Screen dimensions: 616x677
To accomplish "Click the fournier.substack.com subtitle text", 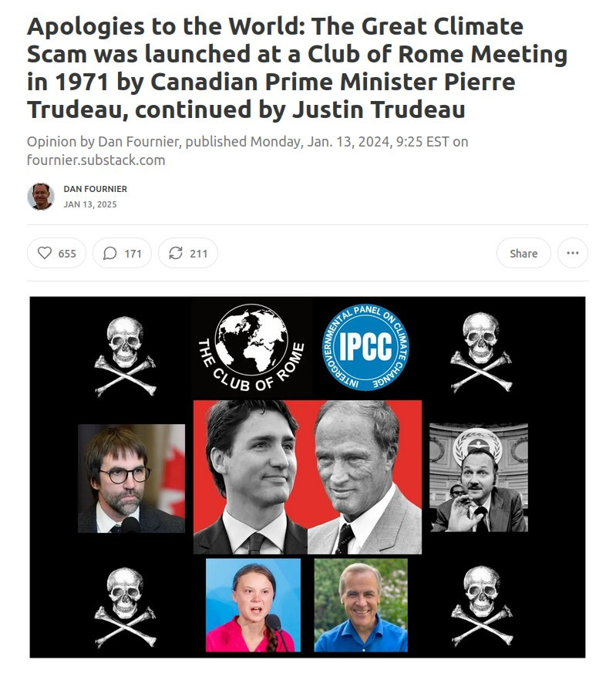I will [96, 160].
